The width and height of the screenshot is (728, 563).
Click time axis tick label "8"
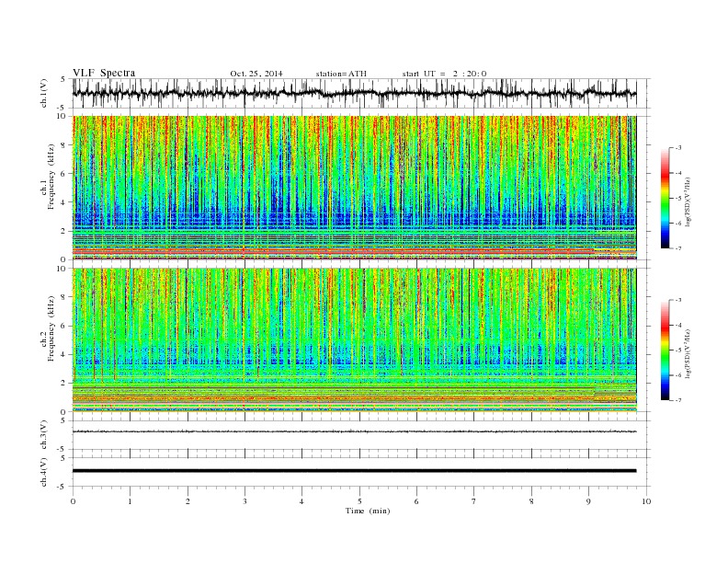pos(531,501)
